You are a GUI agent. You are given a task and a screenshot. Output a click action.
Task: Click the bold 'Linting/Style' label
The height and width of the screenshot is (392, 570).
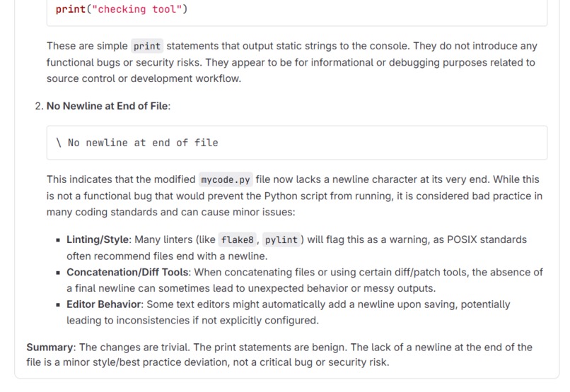(98, 240)
